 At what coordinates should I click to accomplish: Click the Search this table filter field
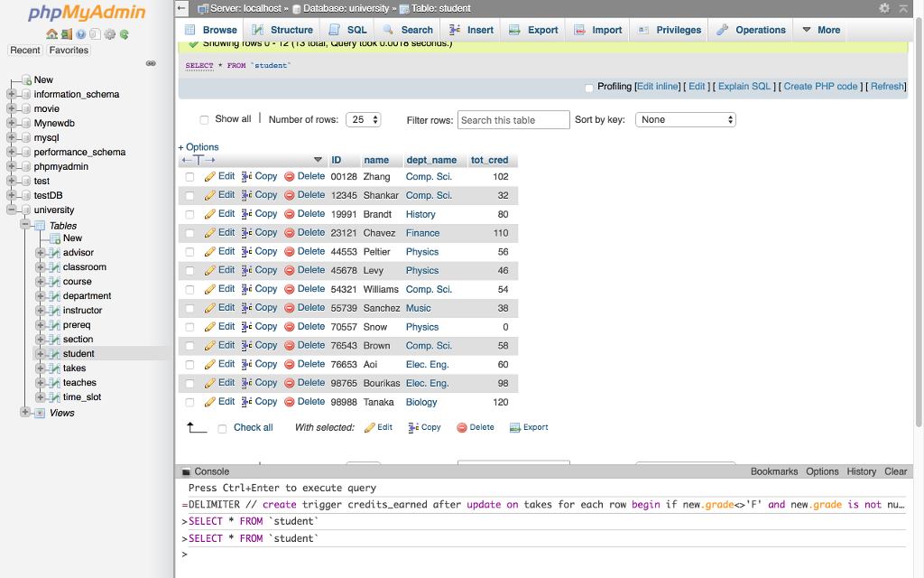point(513,119)
